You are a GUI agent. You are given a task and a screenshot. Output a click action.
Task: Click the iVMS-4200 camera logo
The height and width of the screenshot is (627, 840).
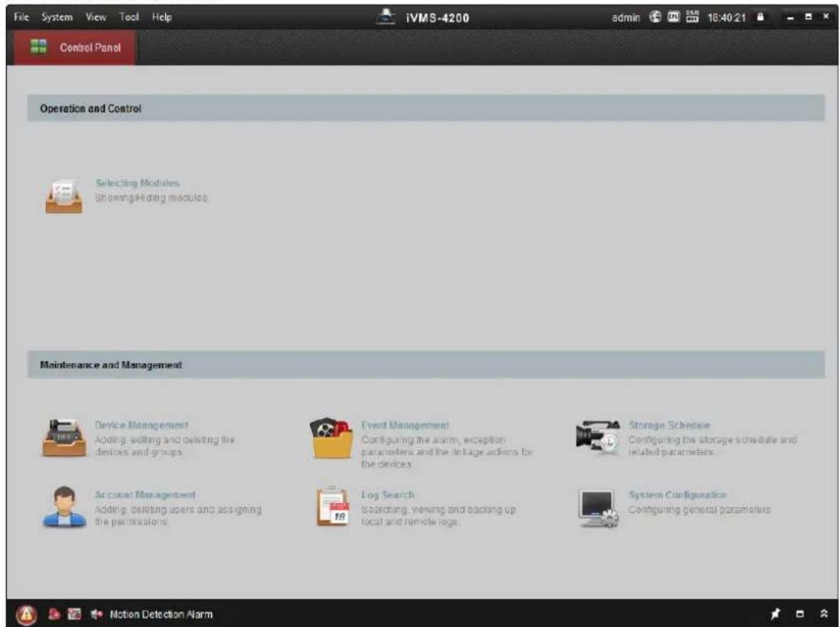[386, 17]
